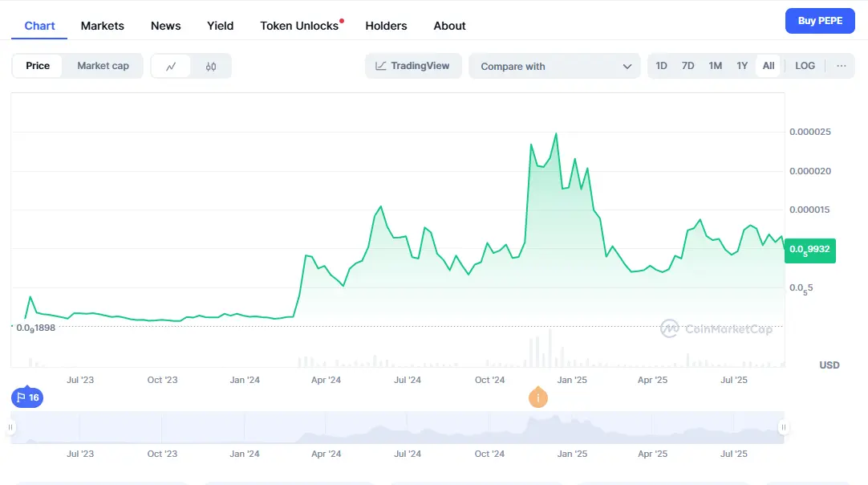Switch to the Token Unlocks tab
The image size is (868, 485).
pos(299,26)
